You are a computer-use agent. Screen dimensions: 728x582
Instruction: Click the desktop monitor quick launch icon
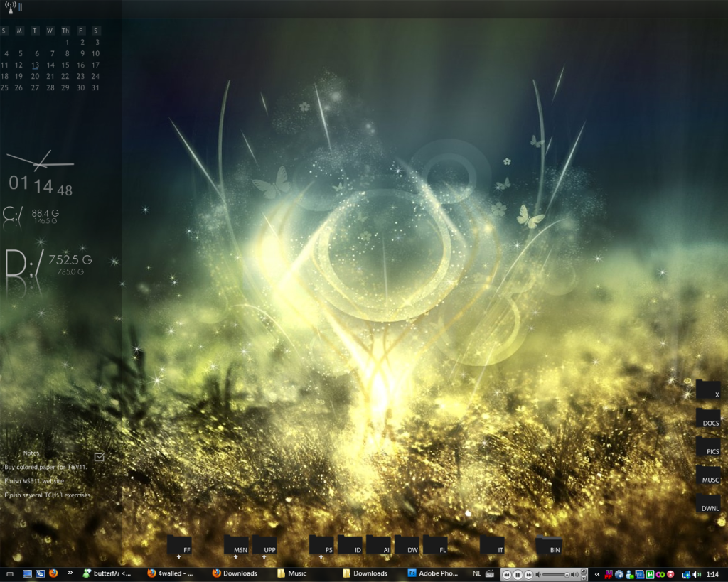coord(28,574)
